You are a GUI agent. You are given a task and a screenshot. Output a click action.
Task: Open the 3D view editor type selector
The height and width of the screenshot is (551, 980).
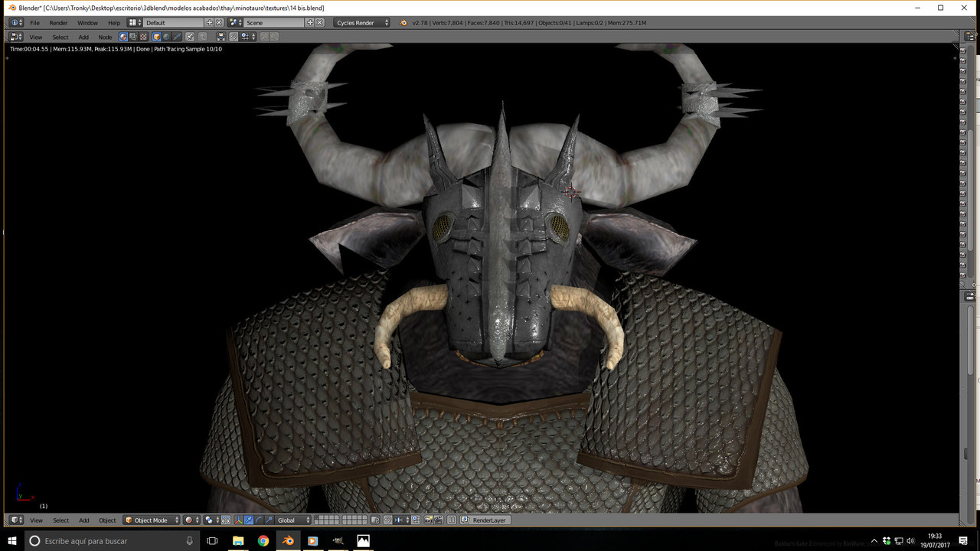[16, 520]
